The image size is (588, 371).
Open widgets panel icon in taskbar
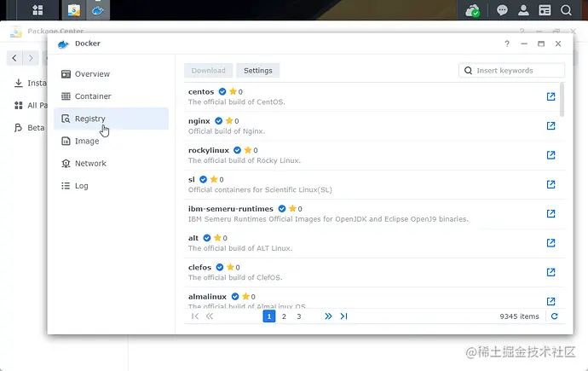pyautogui.click(x=545, y=10)
